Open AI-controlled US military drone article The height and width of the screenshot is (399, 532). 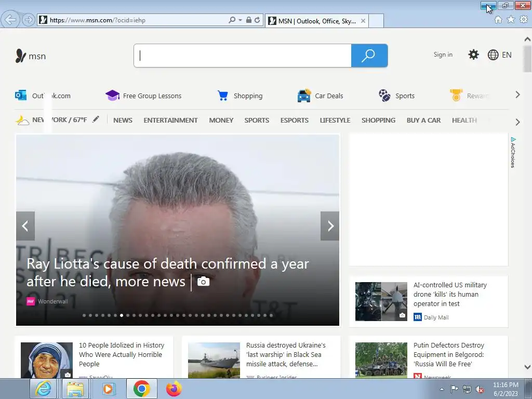450,294
